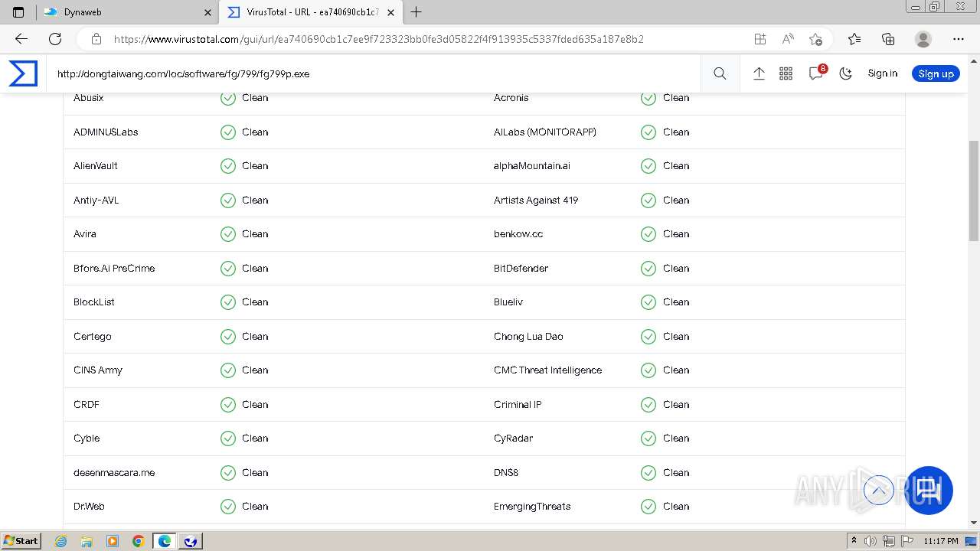Click the Sign up button
The height and width of the screenshot is (551, 980).
pos(936,73)
